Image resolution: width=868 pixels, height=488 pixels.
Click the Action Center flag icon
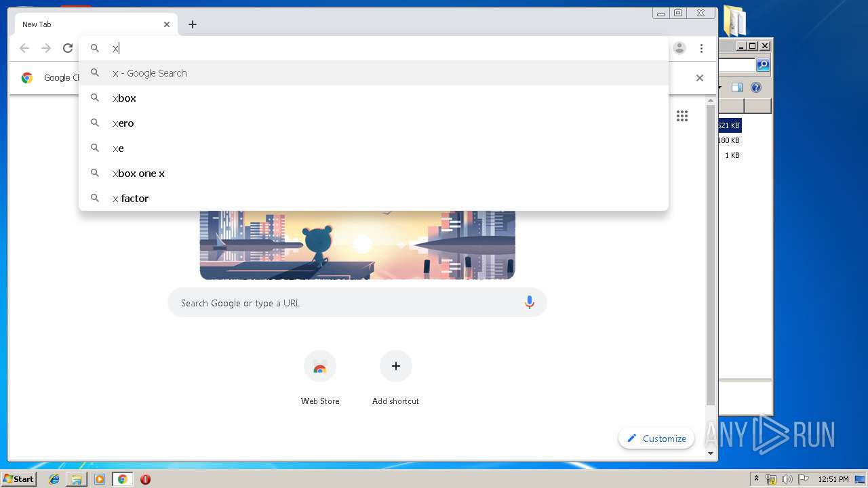[x=804, y=479]
